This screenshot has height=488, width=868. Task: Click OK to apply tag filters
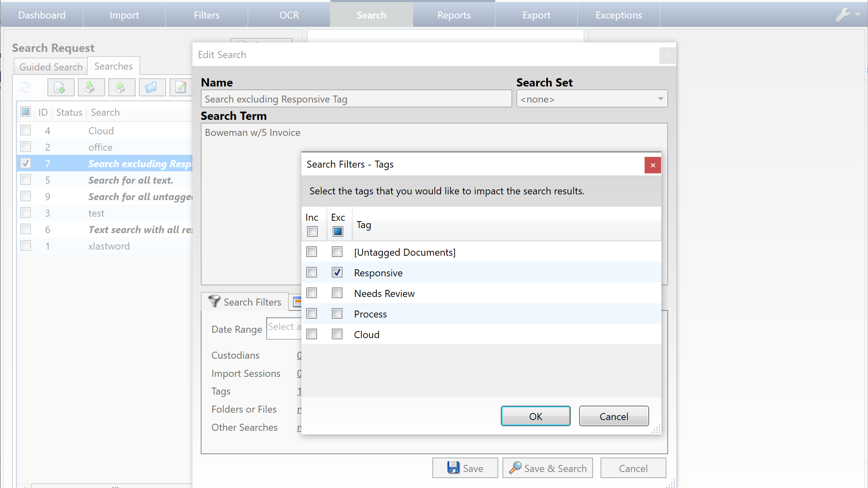[535, 416]
